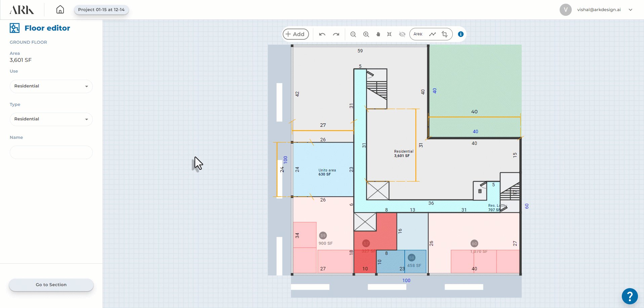Click the Add button in toolbar
Screen dimensions: 644x308
pos(295,34)
